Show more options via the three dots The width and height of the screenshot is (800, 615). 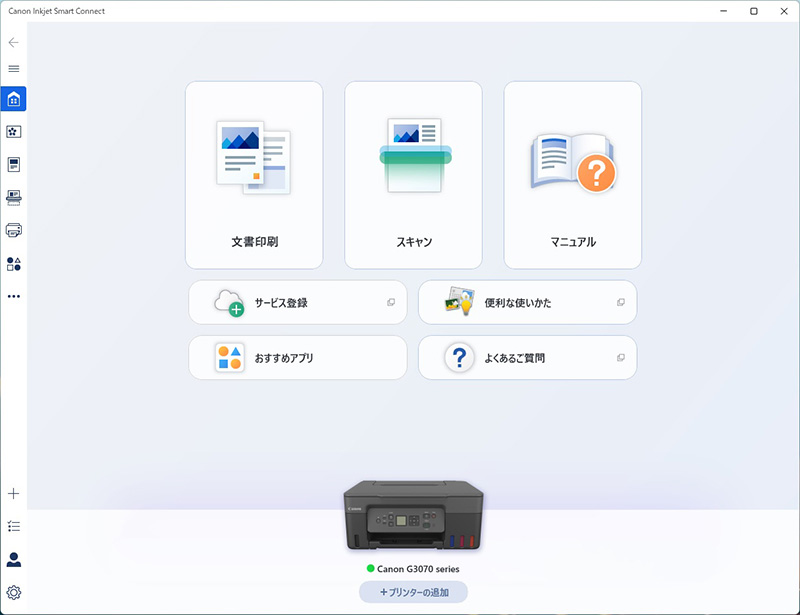click(14, 296)
